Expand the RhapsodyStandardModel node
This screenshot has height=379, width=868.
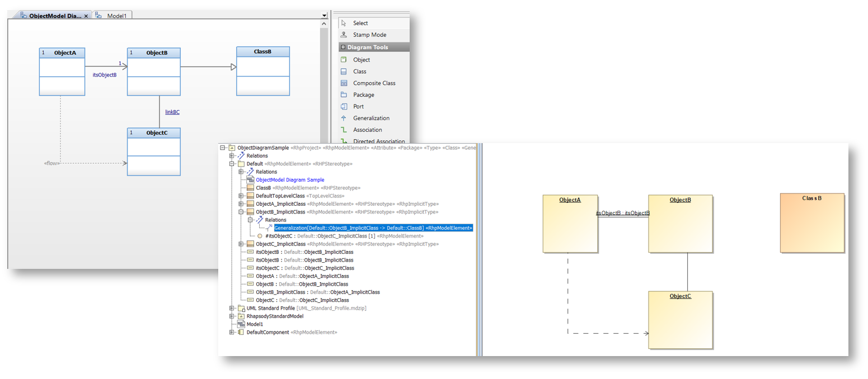(232, 316)
